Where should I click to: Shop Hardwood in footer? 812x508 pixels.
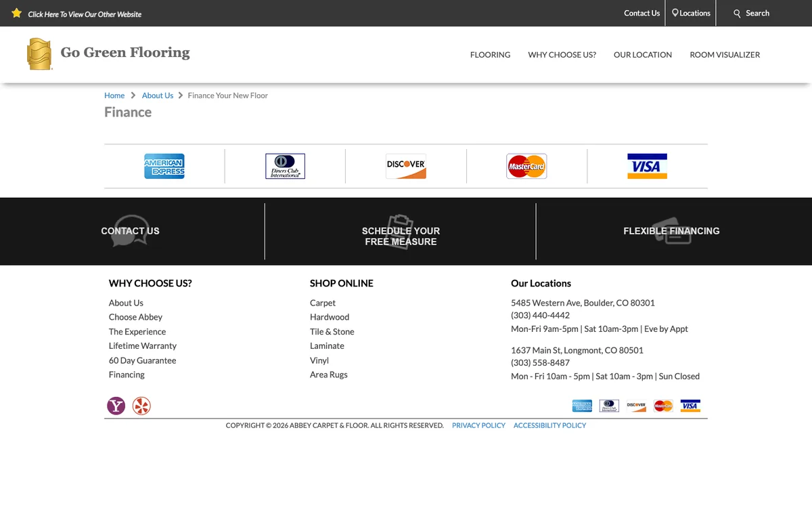click(x=330, y=317)
